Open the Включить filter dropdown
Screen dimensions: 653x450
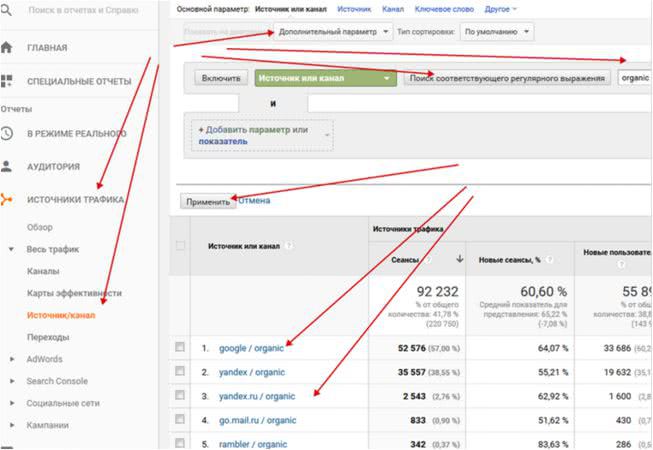(221, 78)
